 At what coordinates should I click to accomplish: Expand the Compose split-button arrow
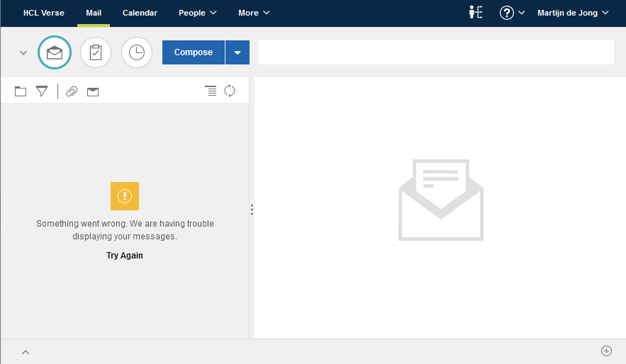point(237,52)
